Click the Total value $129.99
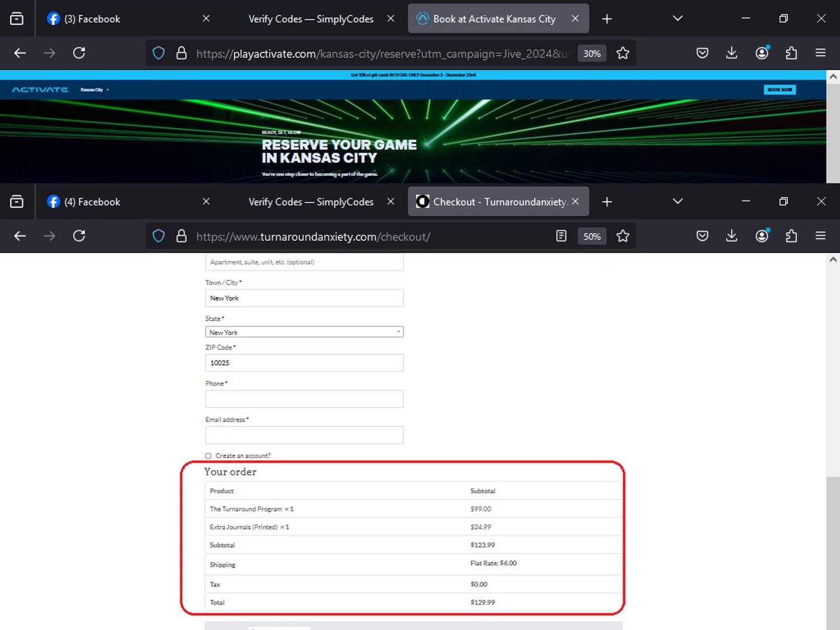The width and height of the screenshot is (840, 630). tap(483, 603)
